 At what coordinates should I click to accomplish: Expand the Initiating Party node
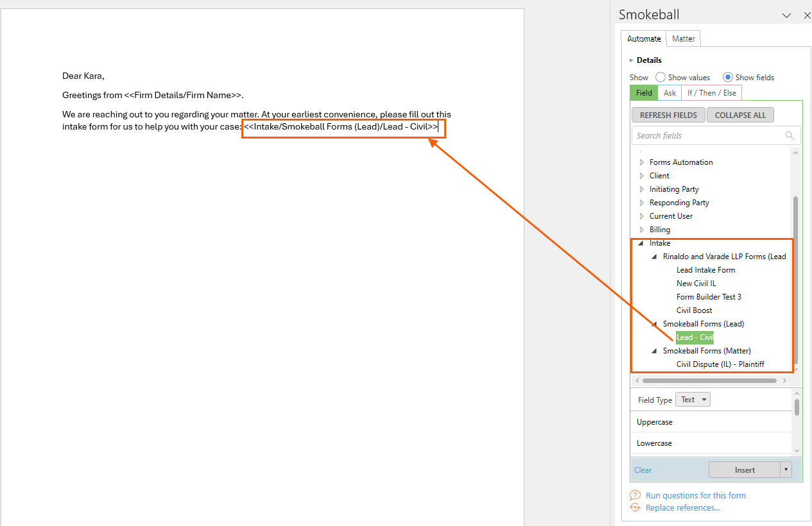pyautogui.click(x=641, y=189)
